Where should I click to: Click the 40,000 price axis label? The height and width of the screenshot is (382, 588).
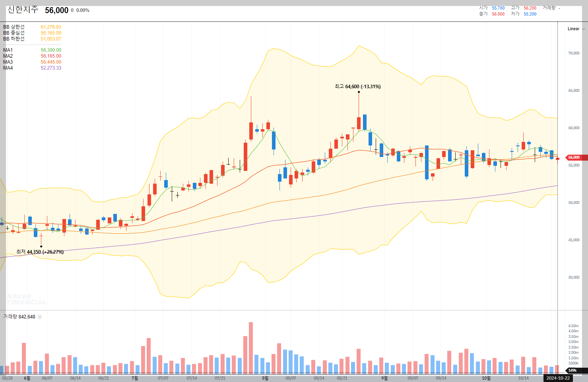(574, 277)
